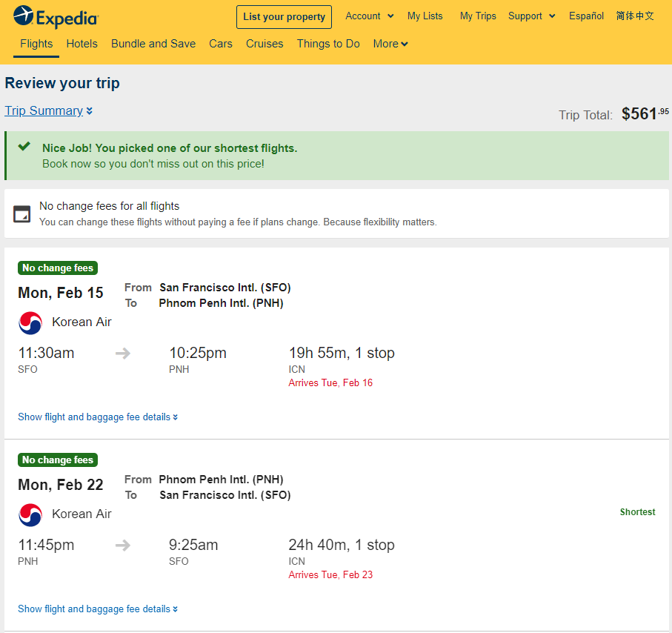Click Arrives Tue, Feb 23 notice
The image size is (672, 633).
(330, 575)
